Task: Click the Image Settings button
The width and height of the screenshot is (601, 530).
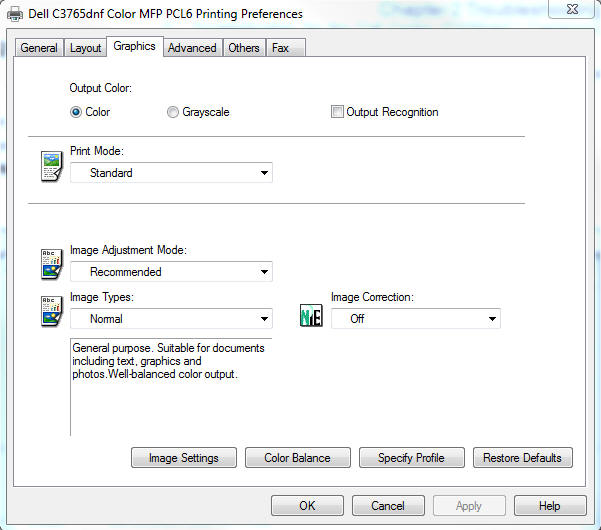Action: pyautogui.click(x=184, y=458)
